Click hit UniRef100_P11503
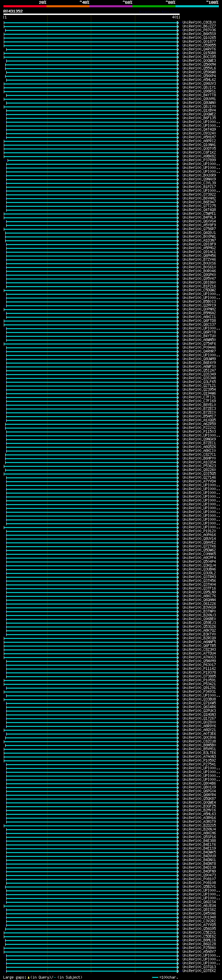This screenshot has height=980, width=222. click(199, 431)
